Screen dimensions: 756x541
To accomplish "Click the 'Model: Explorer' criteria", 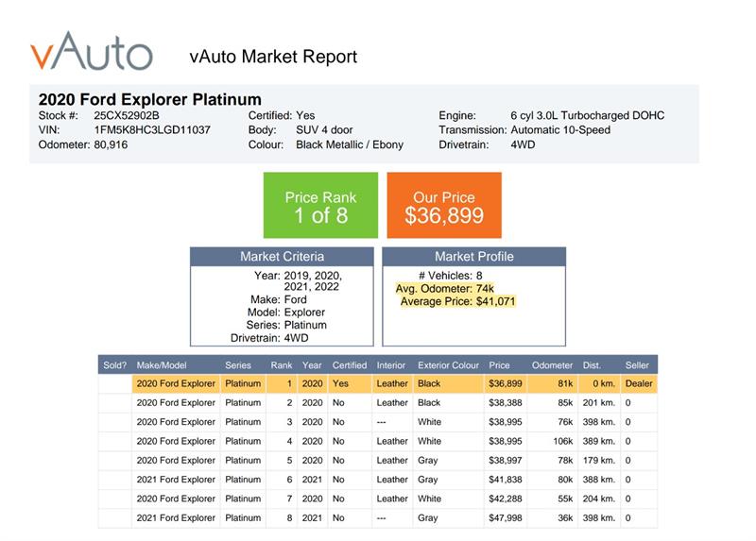I will (x=286, y=313).
